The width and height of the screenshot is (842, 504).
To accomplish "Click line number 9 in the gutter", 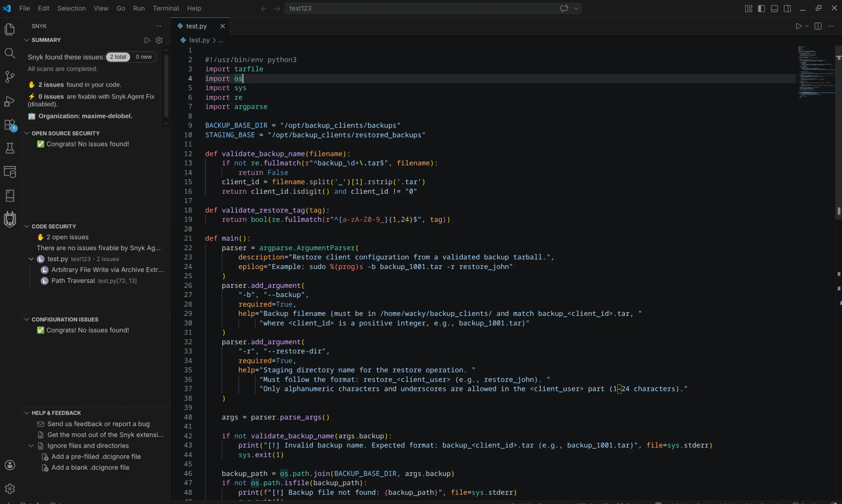I will click(190, 125).
